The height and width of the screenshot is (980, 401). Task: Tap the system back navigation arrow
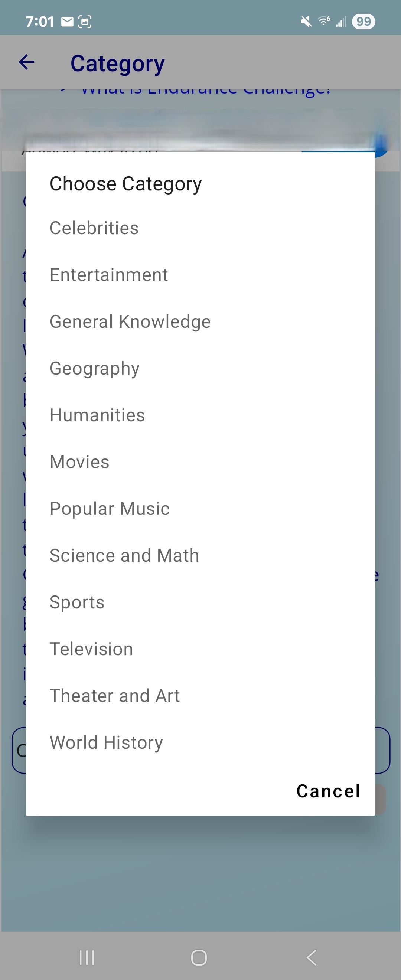point(312,958)
